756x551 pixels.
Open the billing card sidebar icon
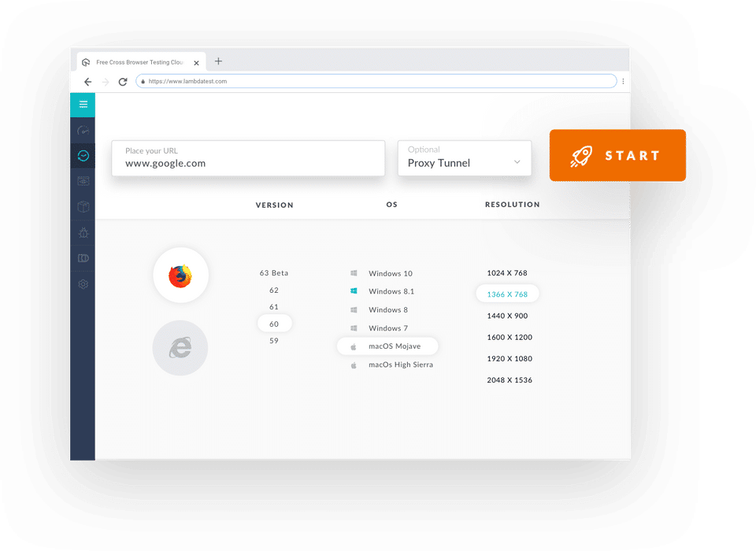coord(83,258)
